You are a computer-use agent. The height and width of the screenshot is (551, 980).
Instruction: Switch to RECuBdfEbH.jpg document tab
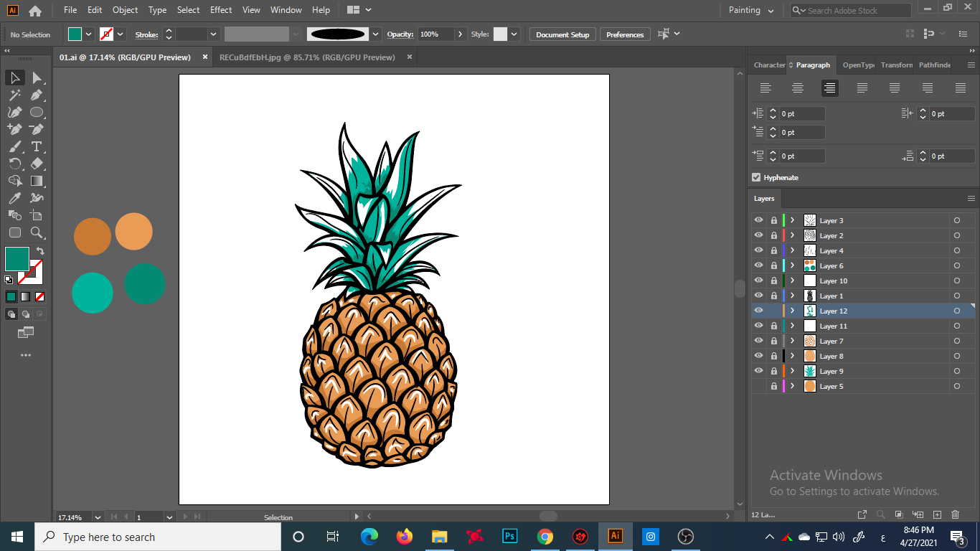pos(307,57)
